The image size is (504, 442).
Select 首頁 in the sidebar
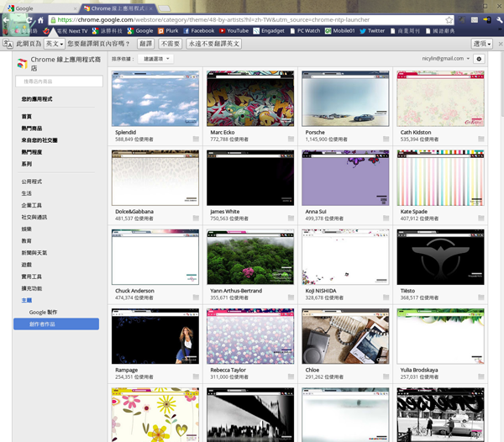pyautogui.click(x=27, y=117)
